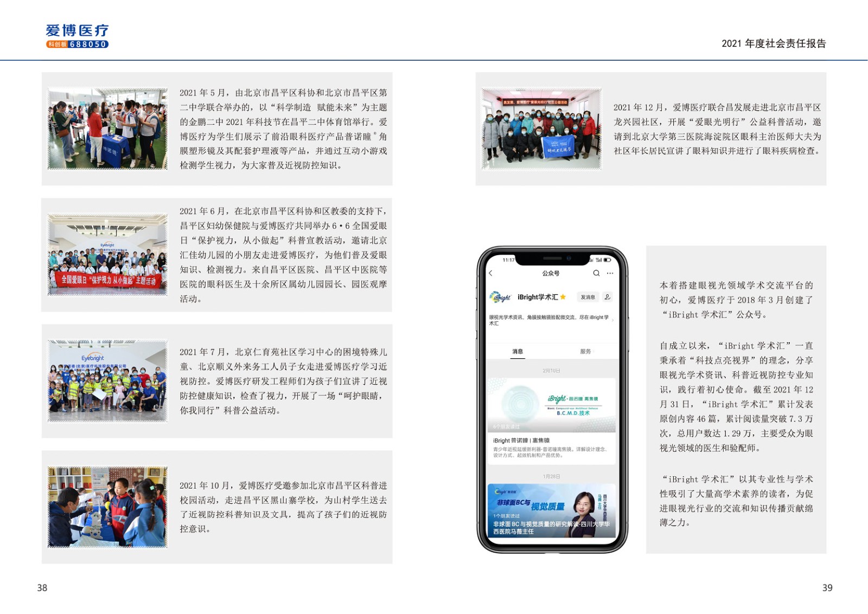Click the July 2021 Eyebright group photo
This screenshot has height=614, width=868.
click(107, 381)
